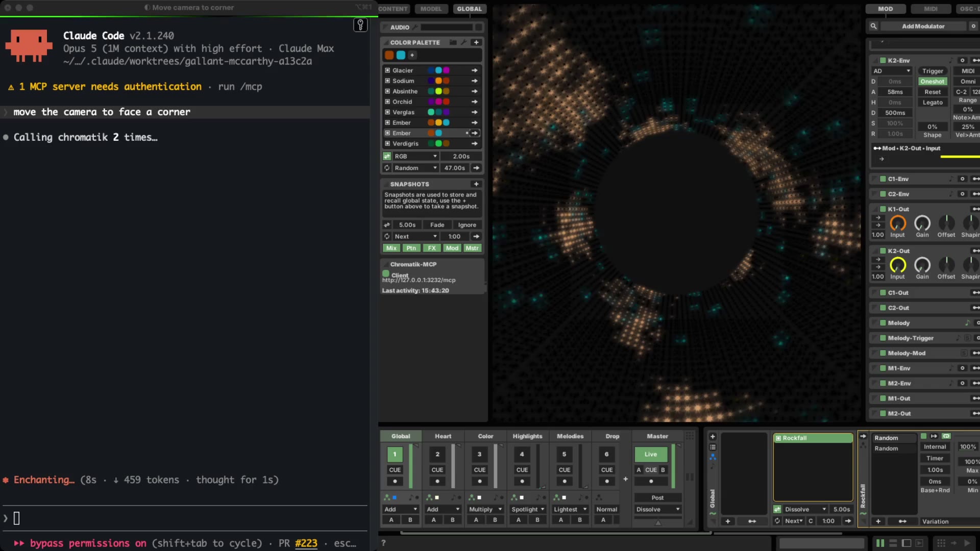Select the cyan palette color
The height and width of the screenshot is (551, 980).
(x=401, y=55)
